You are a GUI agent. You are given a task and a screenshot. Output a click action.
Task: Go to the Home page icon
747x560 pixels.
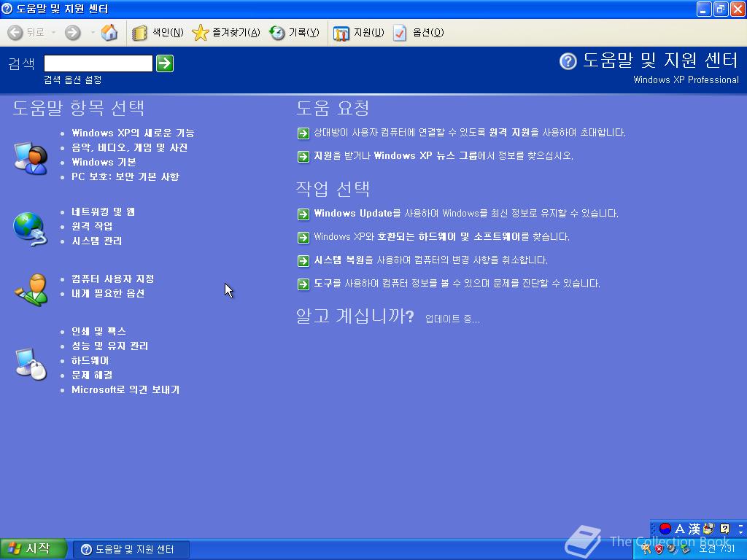(109, 32)
